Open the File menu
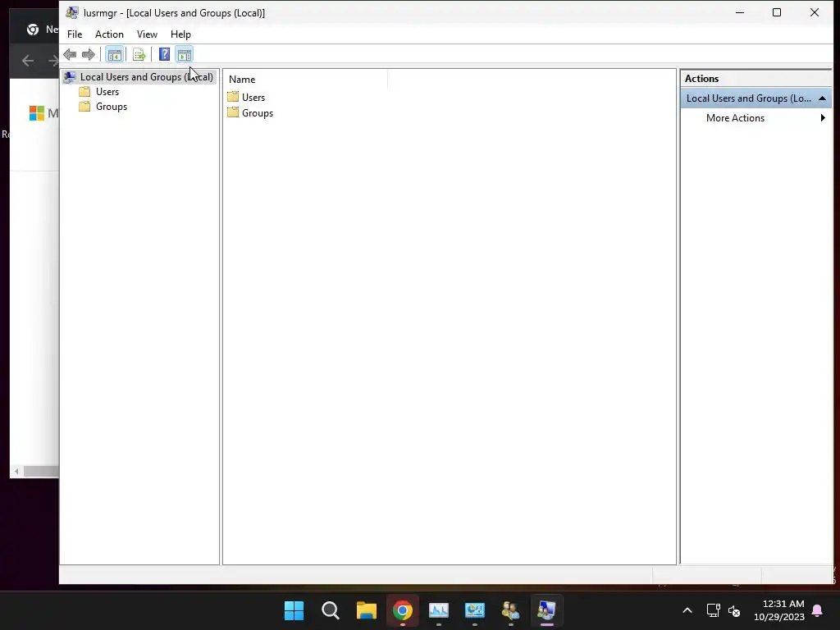 pos(75,34)
